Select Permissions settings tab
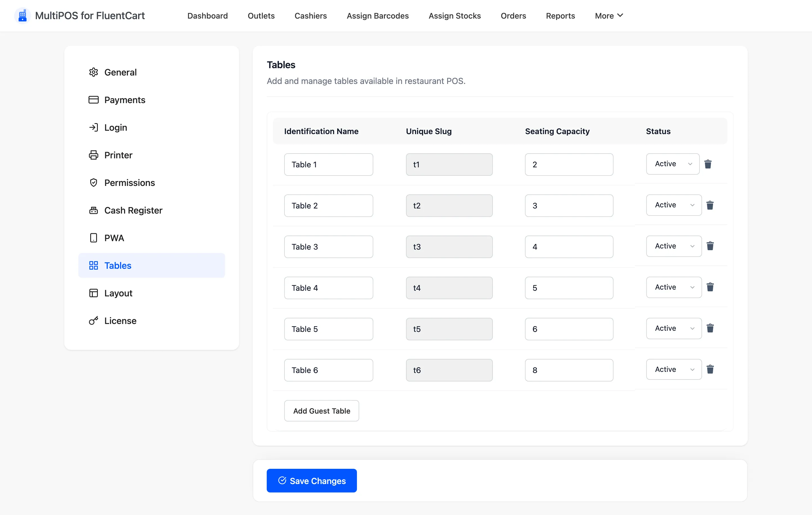The image size is (812, 515). 151,183
